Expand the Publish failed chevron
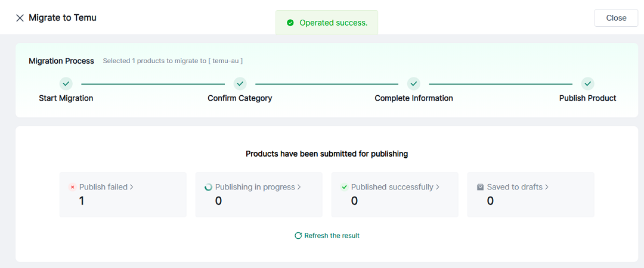644x268 pixels. [132, 187]
